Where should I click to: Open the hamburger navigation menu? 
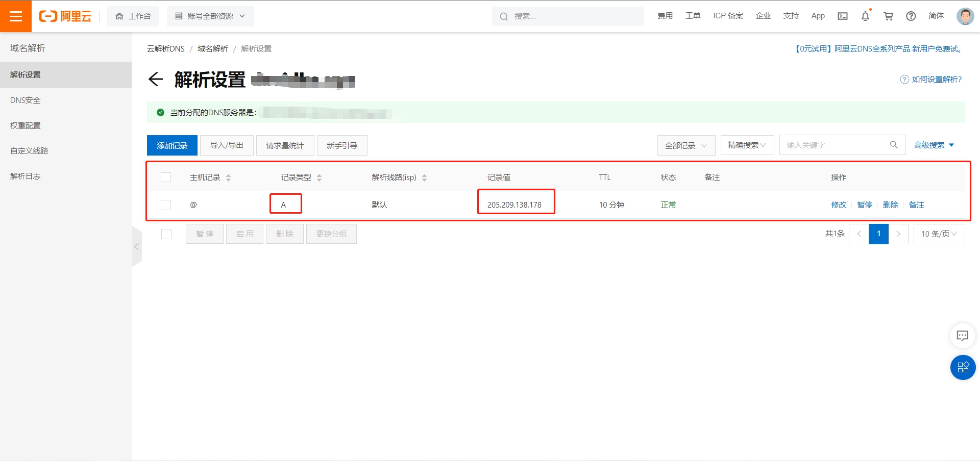pyautogui.click(x=16, y=16)
